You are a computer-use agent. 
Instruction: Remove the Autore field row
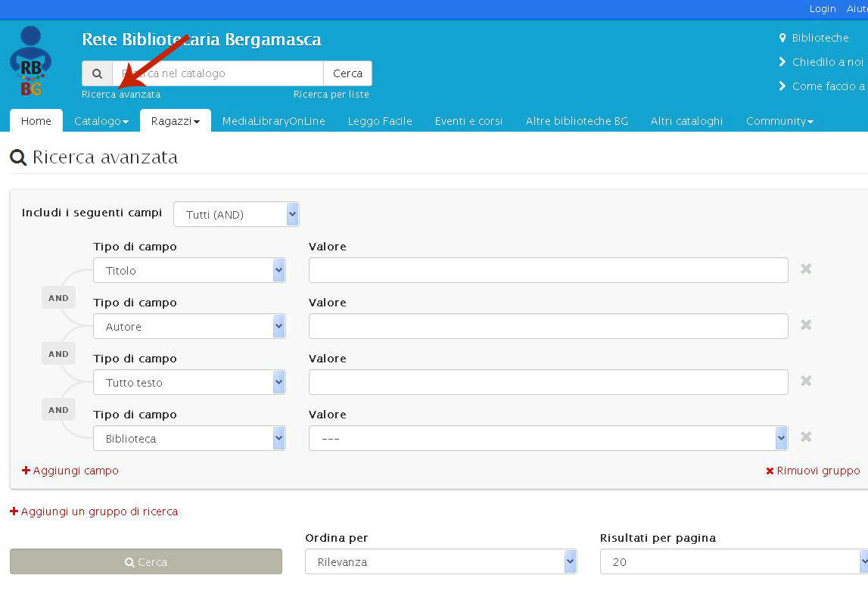(x=806, y=325)
